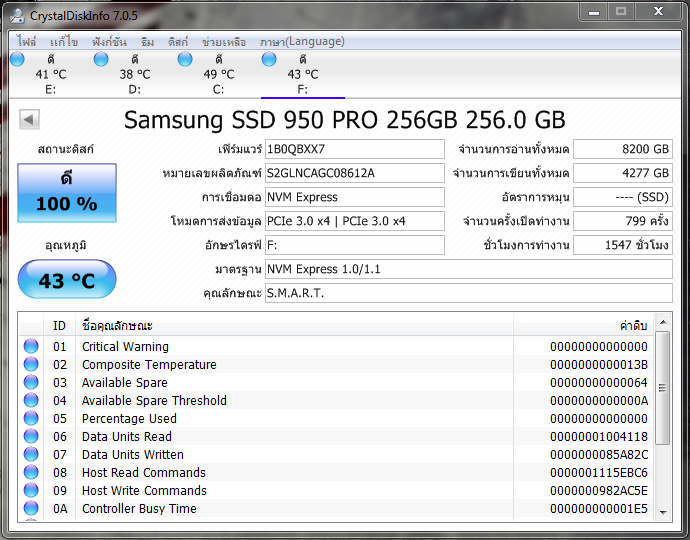Click the 43 °C temperature button
The image size is (690, 540).
tap(67, 280)
